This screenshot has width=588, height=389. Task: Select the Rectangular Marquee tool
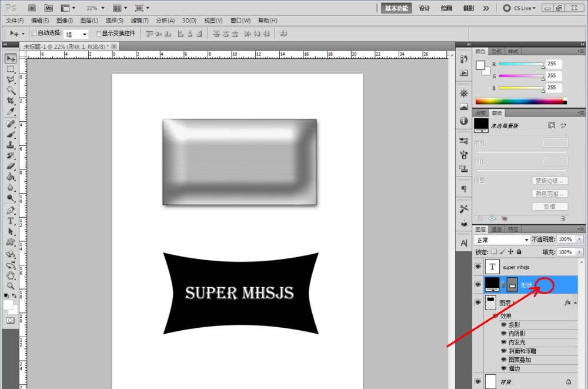point(11,69)
